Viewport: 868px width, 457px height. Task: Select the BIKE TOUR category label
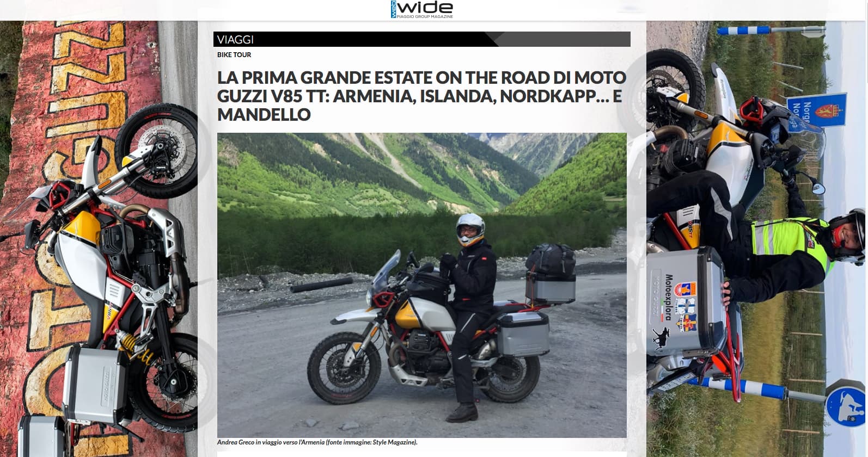point(234,54)
